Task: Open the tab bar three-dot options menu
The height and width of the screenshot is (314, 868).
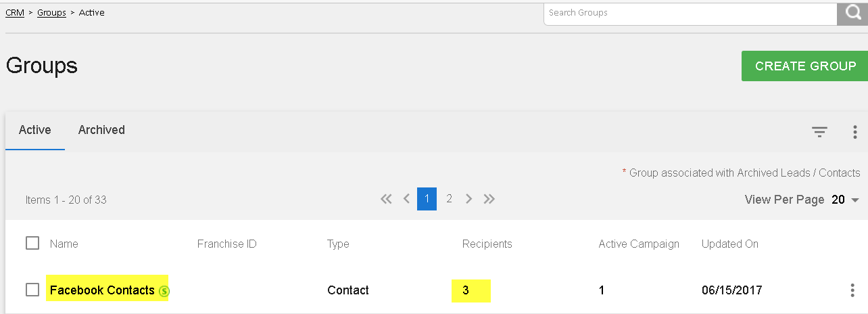Action: pos(855,132)
